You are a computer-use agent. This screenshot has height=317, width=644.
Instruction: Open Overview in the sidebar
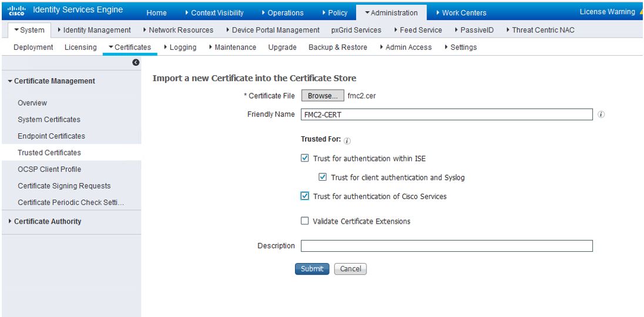32,103
